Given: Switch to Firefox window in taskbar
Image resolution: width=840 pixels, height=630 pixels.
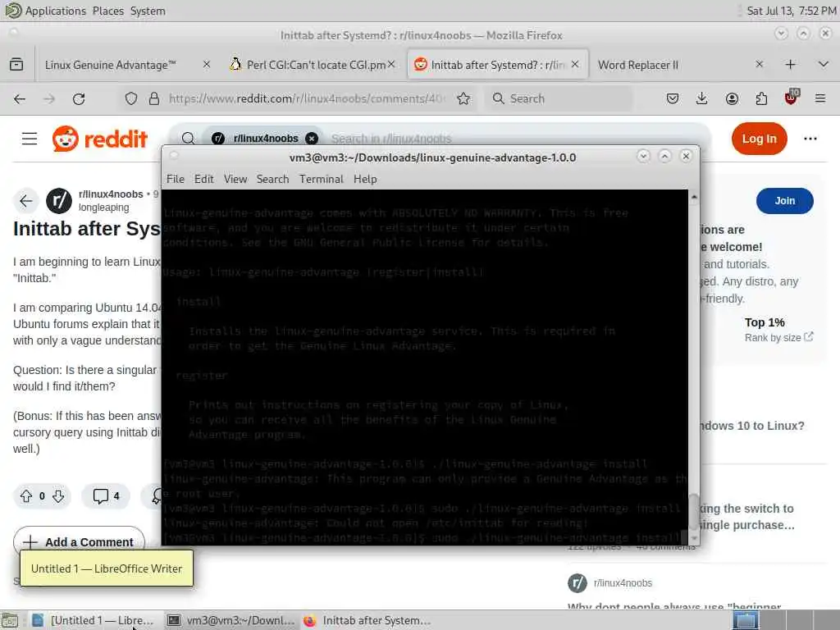Looking at the screenshot, I should pos(367,620).
